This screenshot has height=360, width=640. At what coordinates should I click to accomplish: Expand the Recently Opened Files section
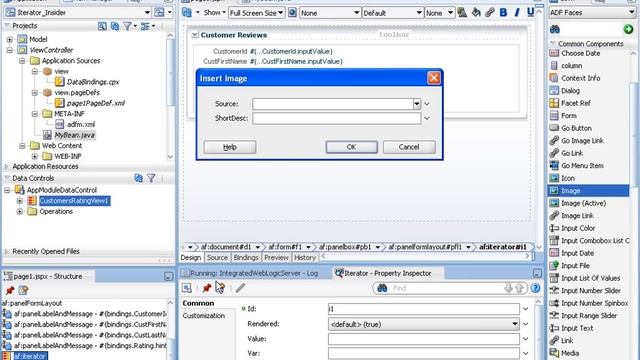pyautogui.click(x=6, y=251)
